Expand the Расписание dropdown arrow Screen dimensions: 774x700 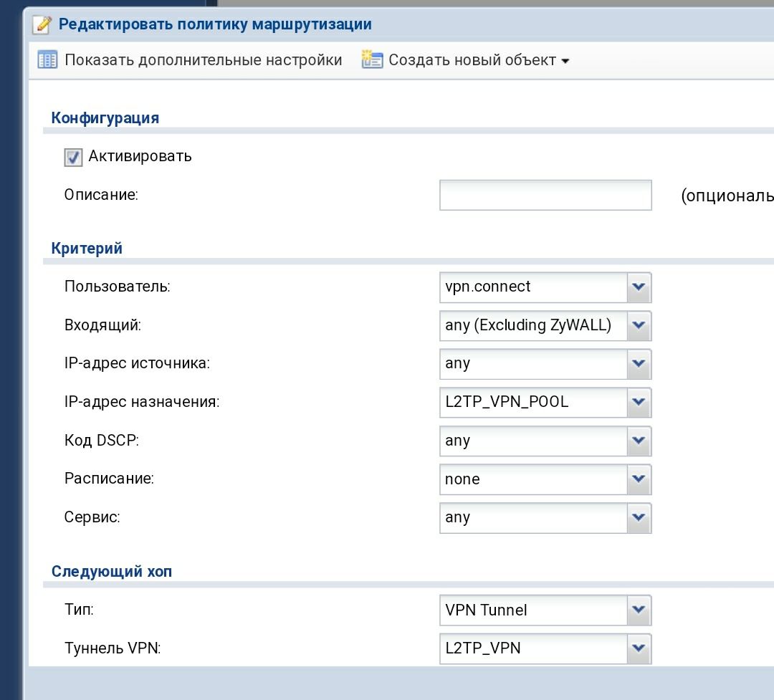639,480
